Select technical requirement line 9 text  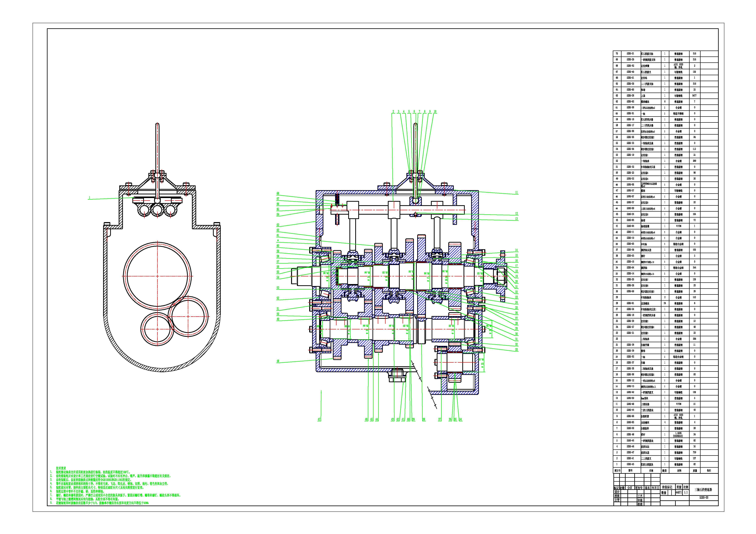102,503
